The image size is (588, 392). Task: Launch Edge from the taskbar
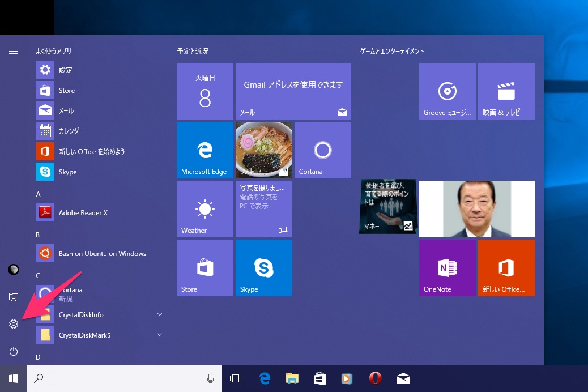tap(265, 378)
